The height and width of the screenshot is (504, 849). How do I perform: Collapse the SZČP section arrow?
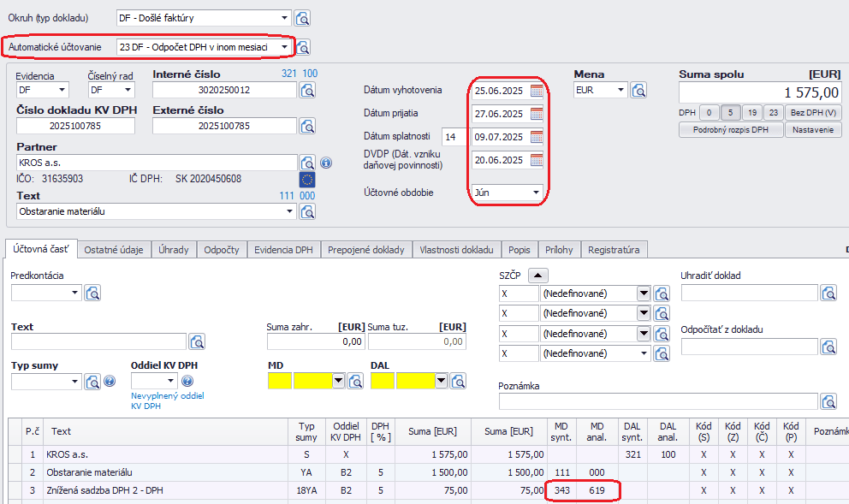point(537,275)
